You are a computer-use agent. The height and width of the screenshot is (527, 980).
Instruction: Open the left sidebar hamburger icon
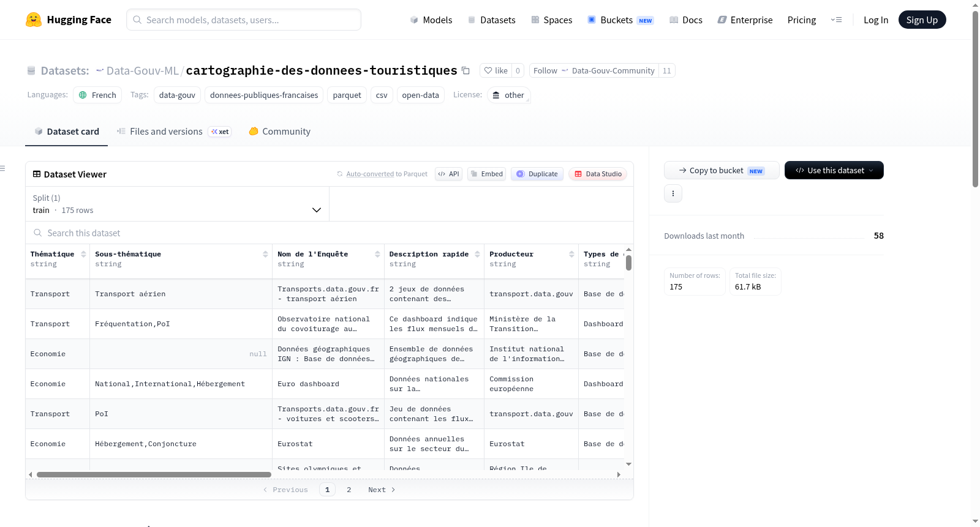click(2, 168)
